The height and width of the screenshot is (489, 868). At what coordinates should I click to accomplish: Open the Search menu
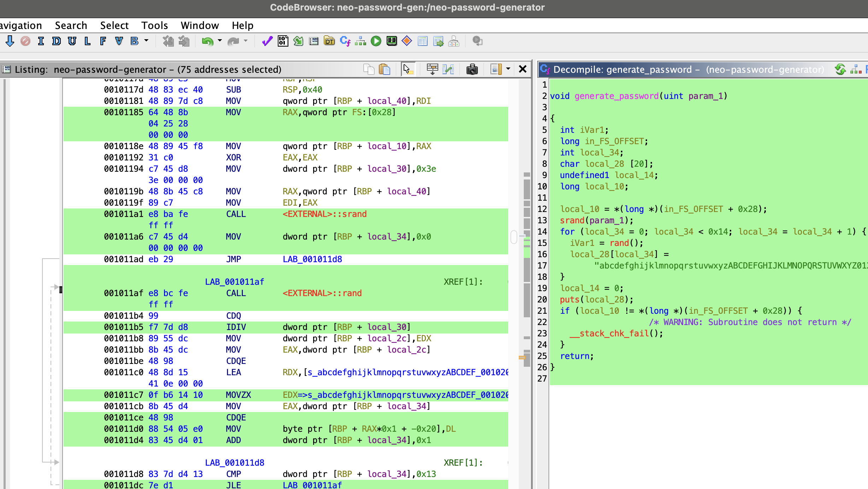71,25
